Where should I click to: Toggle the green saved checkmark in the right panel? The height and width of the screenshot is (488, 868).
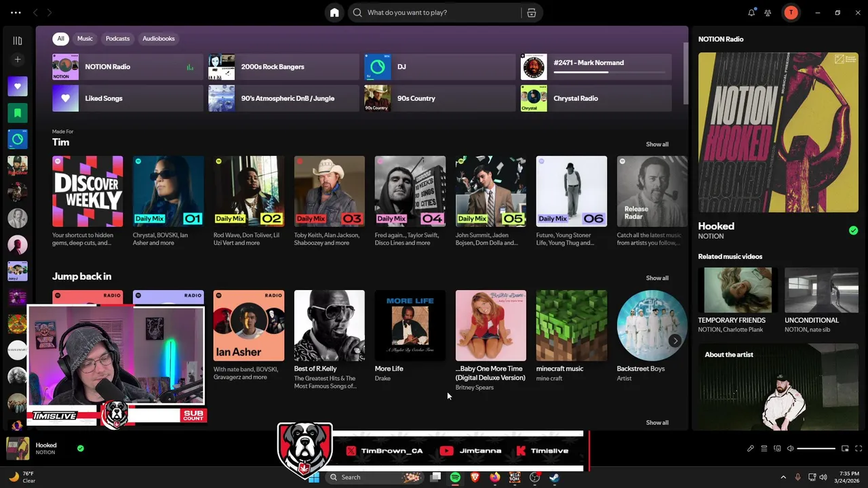(853, 230)
